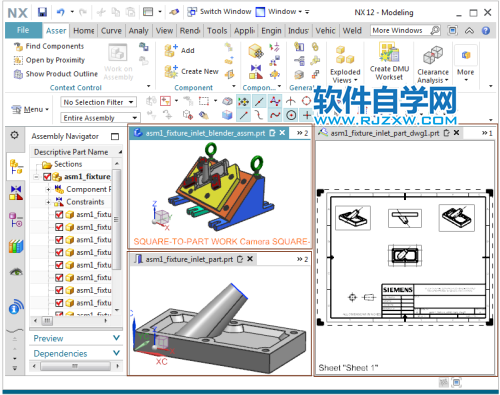Open the Entire Assembly scope dropdown
Screen dimensions: 500x395
point(100,118)
